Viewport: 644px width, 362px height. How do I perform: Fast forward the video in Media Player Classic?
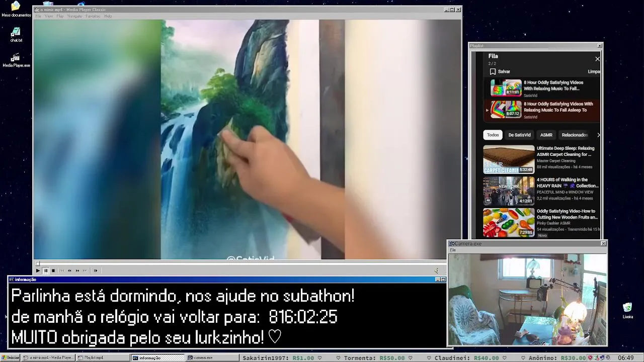pos(77,270)
